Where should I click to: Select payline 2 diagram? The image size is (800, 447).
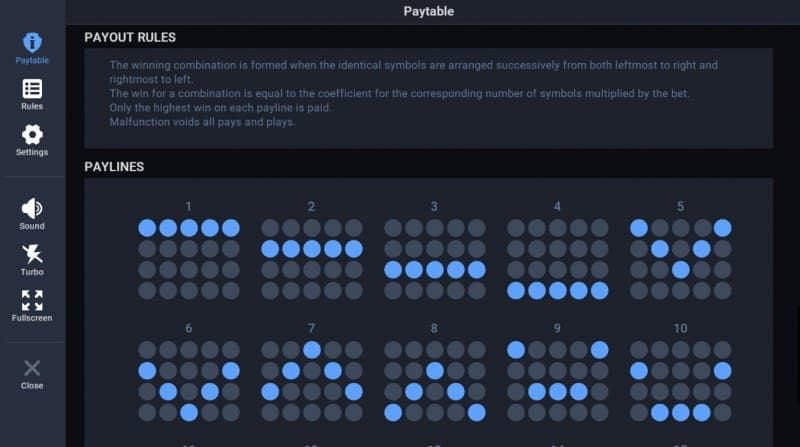point(311,259)
